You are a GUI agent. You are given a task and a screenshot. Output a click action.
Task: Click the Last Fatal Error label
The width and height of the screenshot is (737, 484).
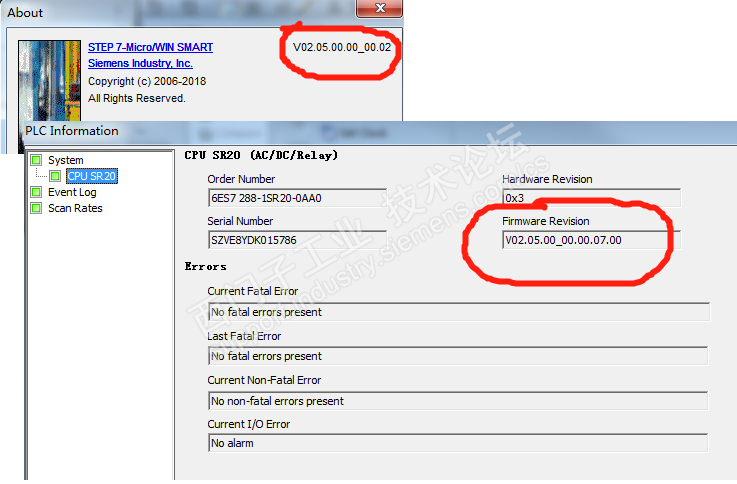(x=244, y=336)
